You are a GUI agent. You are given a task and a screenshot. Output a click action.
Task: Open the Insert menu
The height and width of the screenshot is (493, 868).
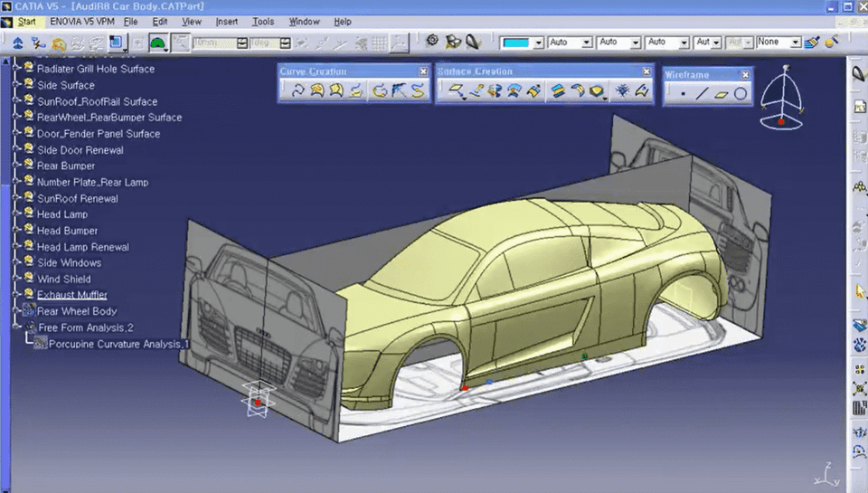click(226, 22)
